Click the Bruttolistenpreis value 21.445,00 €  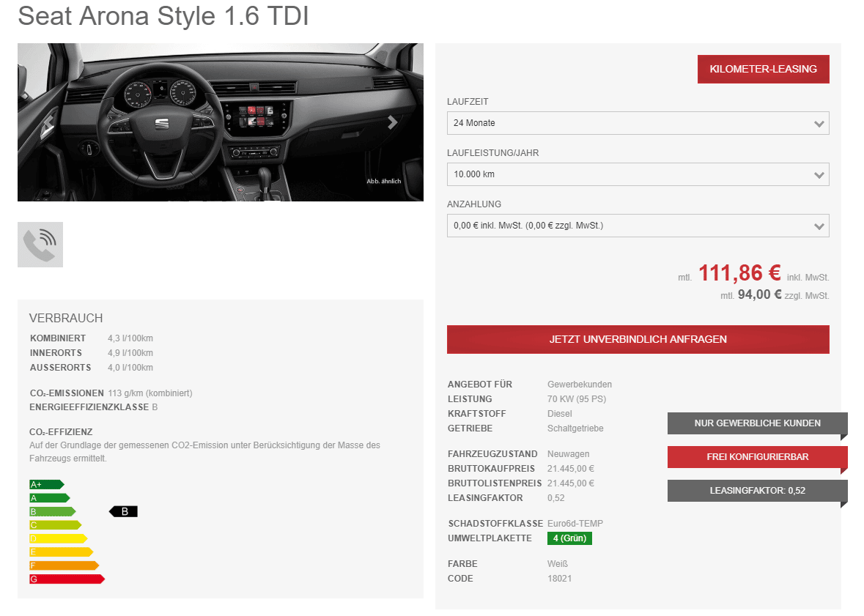571,483
